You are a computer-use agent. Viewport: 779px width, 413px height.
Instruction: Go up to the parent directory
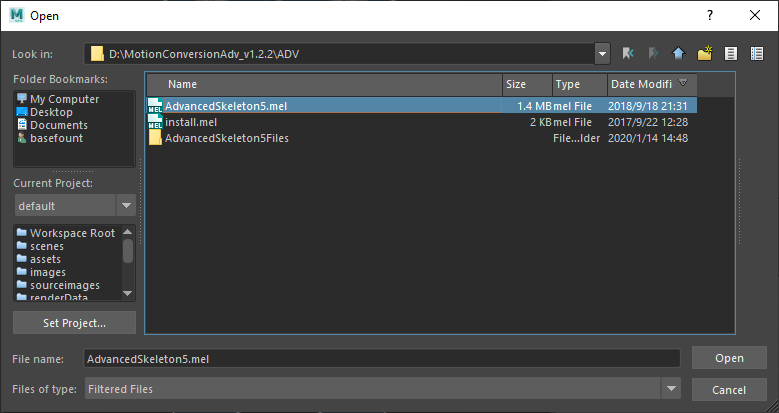coord(679,53)
